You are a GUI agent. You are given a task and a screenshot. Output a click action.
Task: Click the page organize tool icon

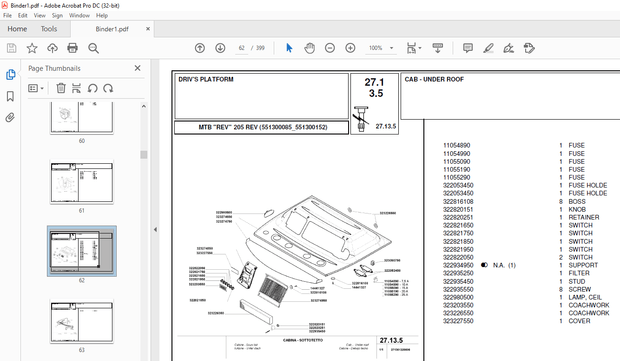point(76,88)
